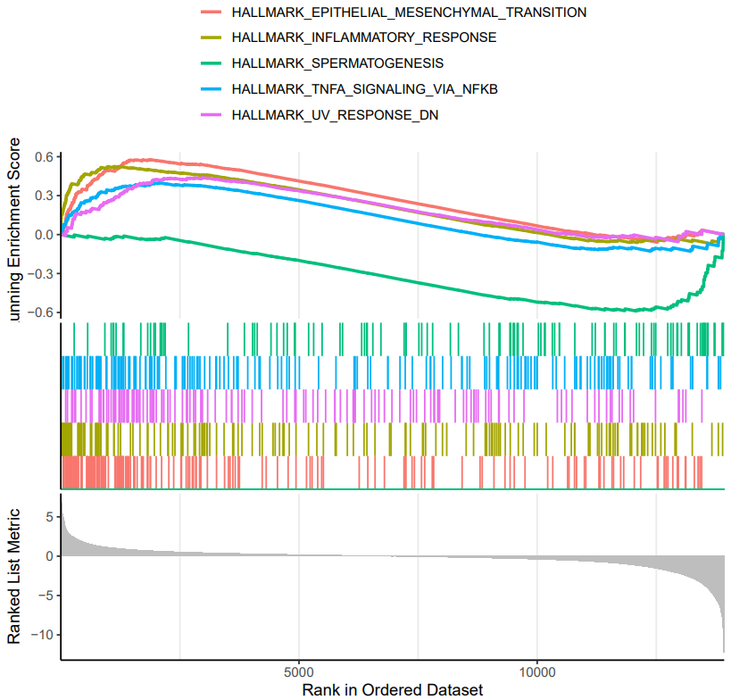Click the olive INFLAMMATORY_RESPONSE legend line
This screenshot has width=731, height=700.
pos(212,37)
